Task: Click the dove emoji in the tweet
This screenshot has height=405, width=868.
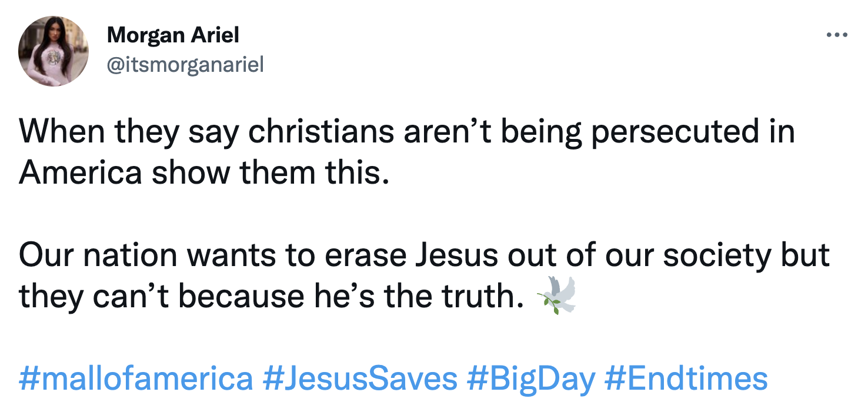Action: (557, 294)
